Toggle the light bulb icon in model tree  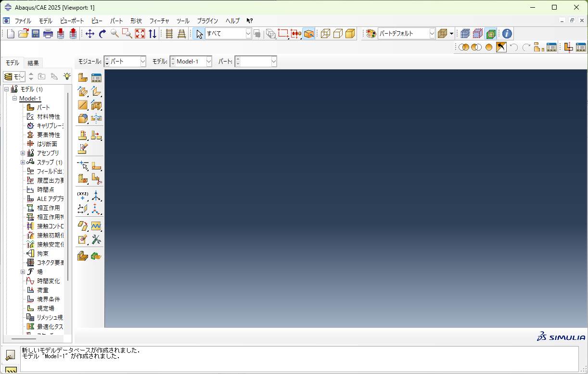pos(67,76)
